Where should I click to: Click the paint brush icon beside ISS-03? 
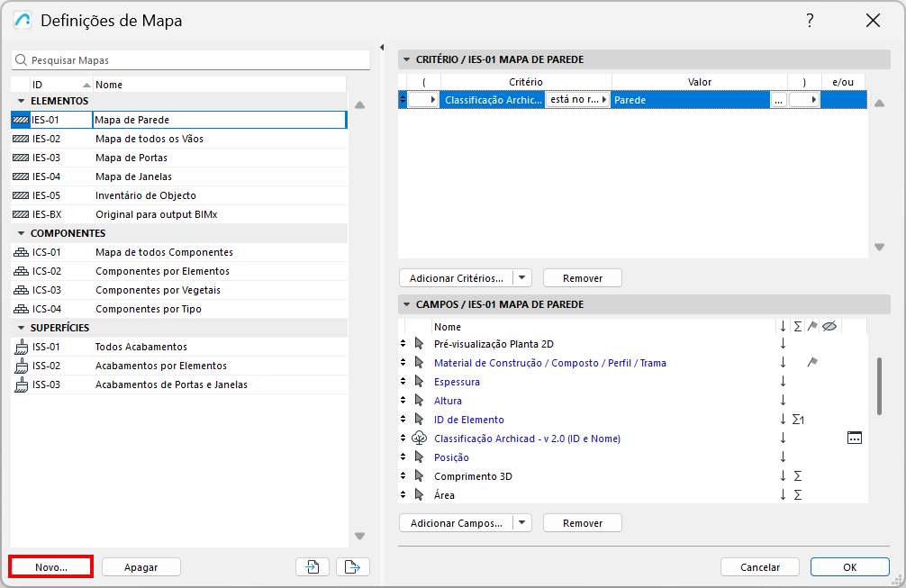click(x=21, y=384)
